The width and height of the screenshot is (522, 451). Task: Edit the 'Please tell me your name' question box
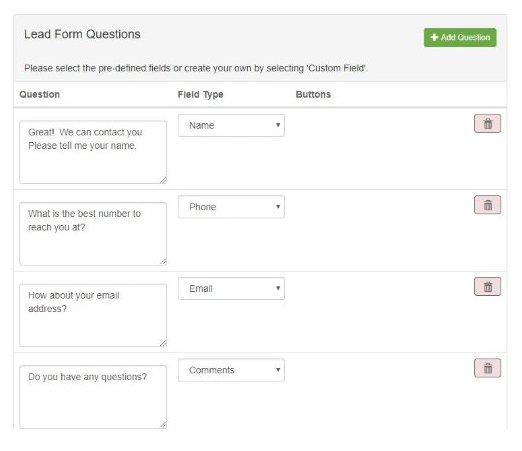(93, 152)
